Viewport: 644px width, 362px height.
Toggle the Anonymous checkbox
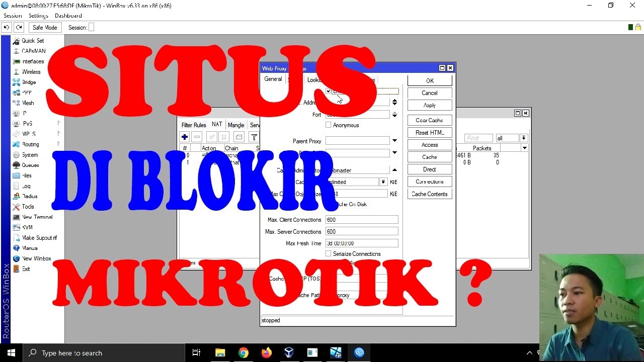329,125
